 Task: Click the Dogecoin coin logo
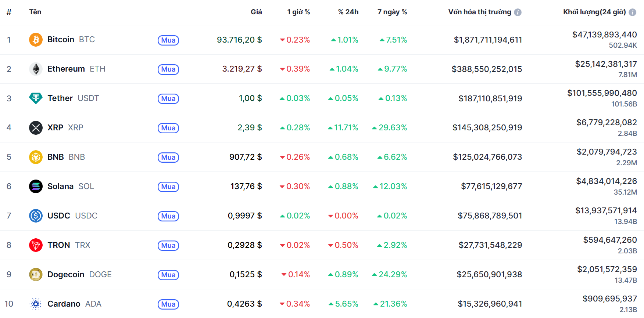point(36,275)
